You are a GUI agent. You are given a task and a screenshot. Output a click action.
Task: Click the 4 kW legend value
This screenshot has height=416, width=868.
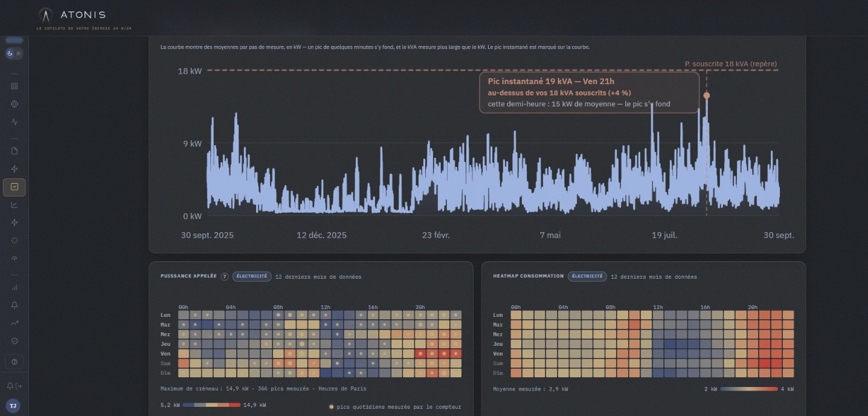click(787, 389)
